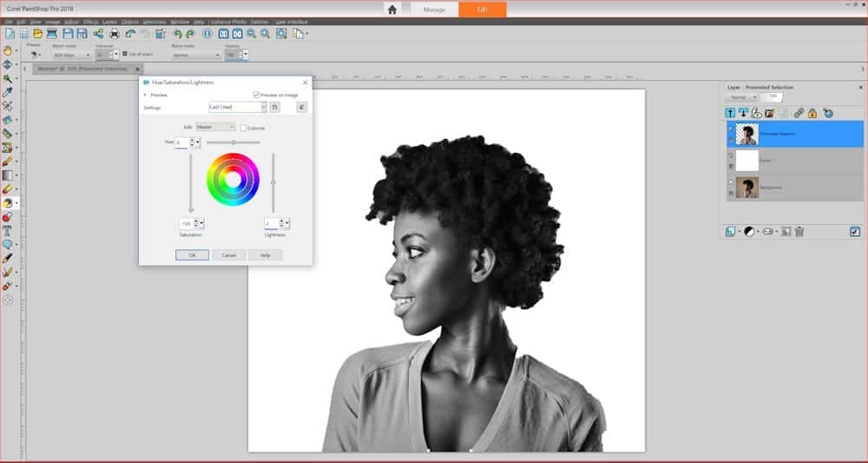This screenshot has width=868, height=463.
Task: Switch to the Manage tab
Action: [435, 10]
